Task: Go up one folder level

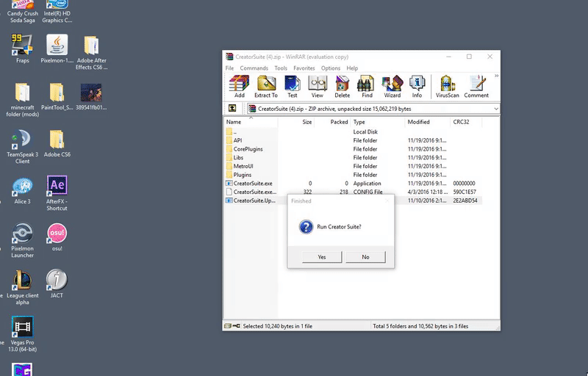Action: click(x=232, y=108)
